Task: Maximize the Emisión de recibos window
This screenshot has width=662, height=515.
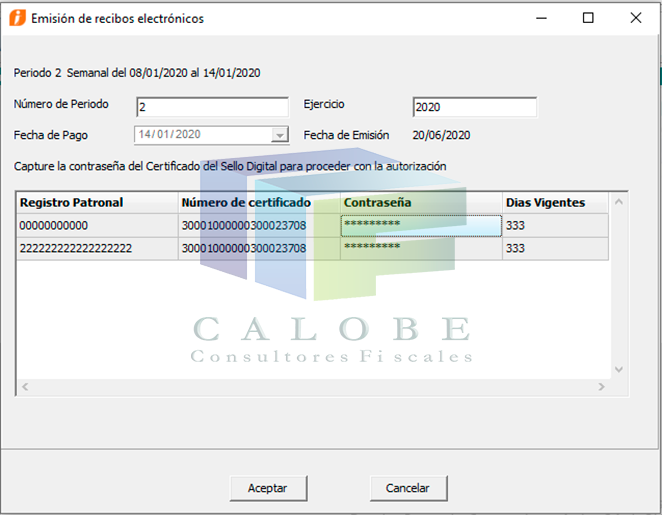Action: click(x=588, y=18)
